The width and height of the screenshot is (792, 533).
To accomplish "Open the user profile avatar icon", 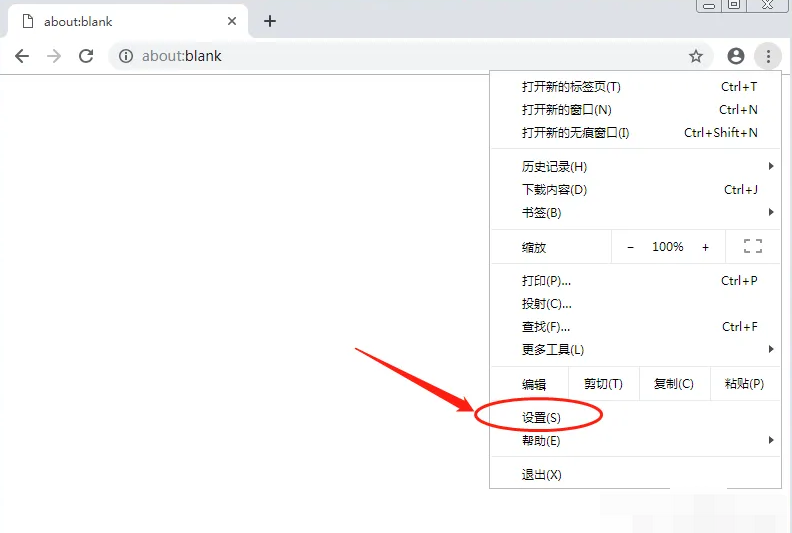I will pos(735,56).
